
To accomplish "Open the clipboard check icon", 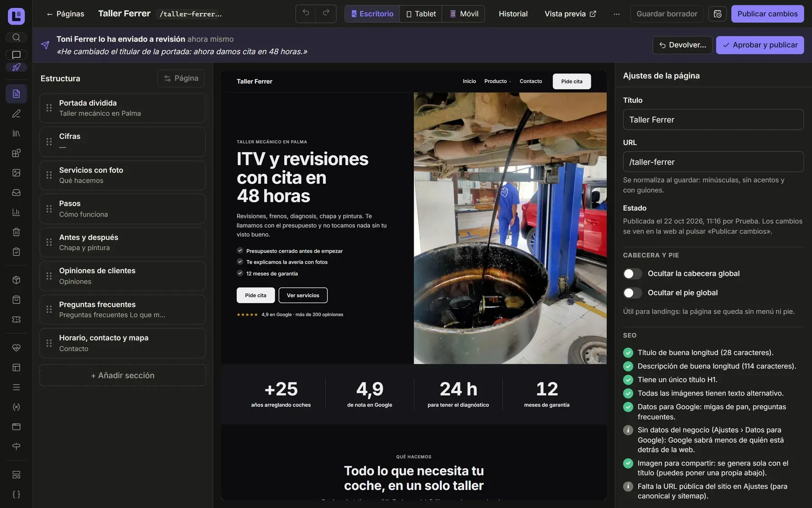I will 16,252.
